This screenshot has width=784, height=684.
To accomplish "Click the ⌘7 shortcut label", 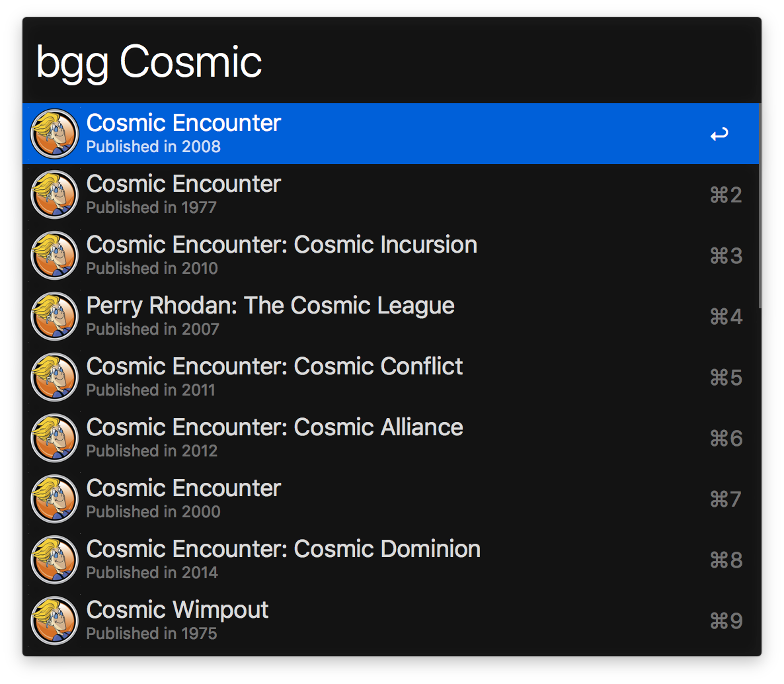I will pyautogui.click(x=726, y=499).
